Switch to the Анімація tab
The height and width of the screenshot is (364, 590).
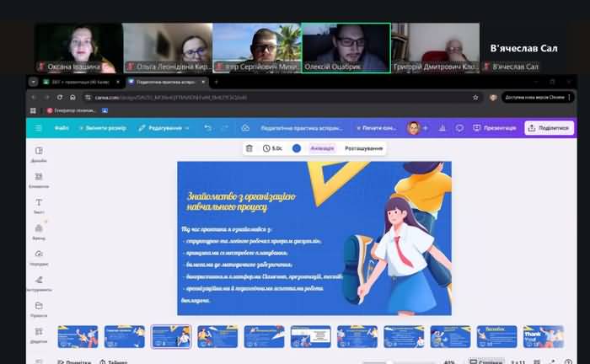pyautogui.click(x=322, y=148)
